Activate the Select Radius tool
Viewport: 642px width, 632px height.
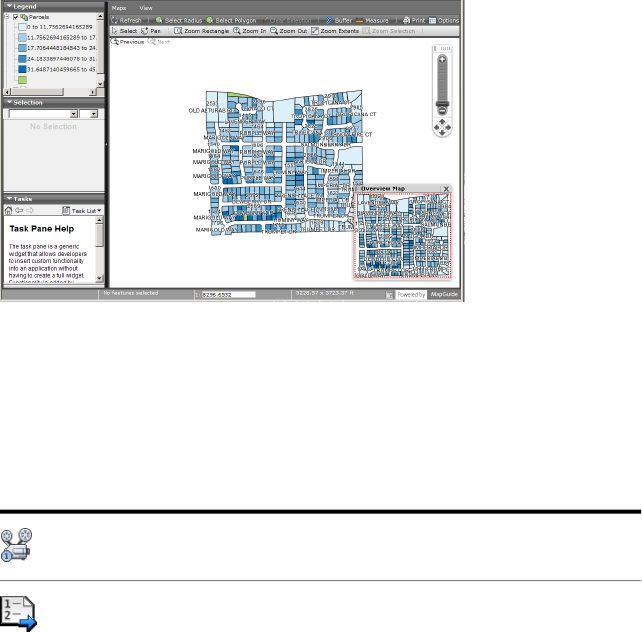179,20
